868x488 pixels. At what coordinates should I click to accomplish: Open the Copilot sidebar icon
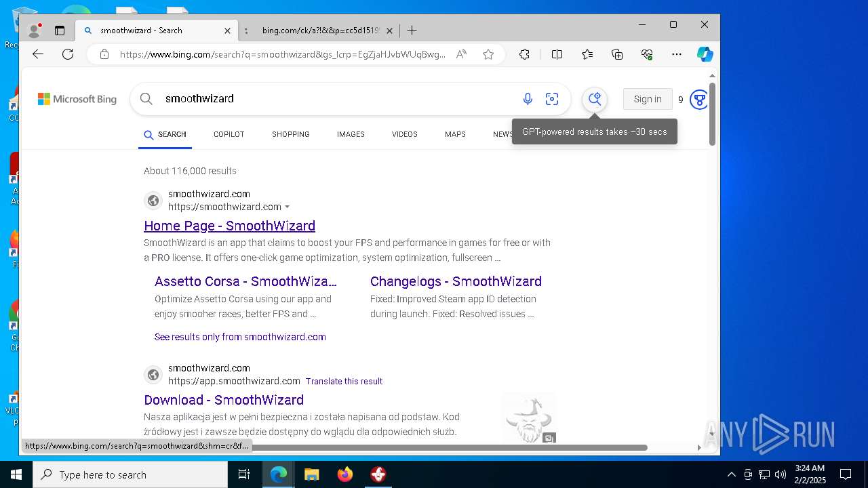pos(705,54)
